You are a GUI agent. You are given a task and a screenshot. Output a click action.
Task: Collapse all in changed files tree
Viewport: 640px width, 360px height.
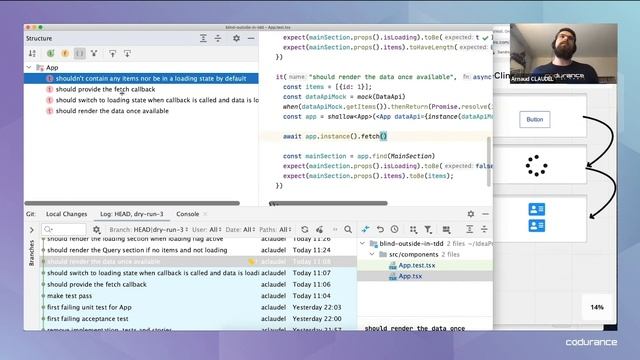(x=484, y=229)
